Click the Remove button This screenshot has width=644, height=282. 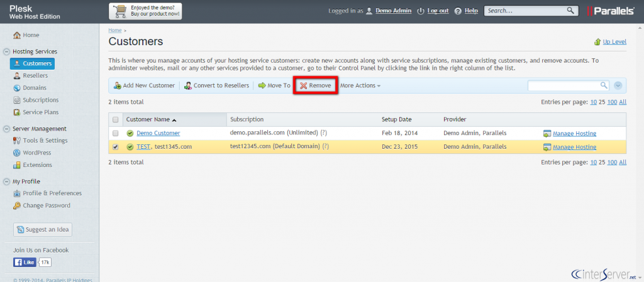tap(316, 85)
